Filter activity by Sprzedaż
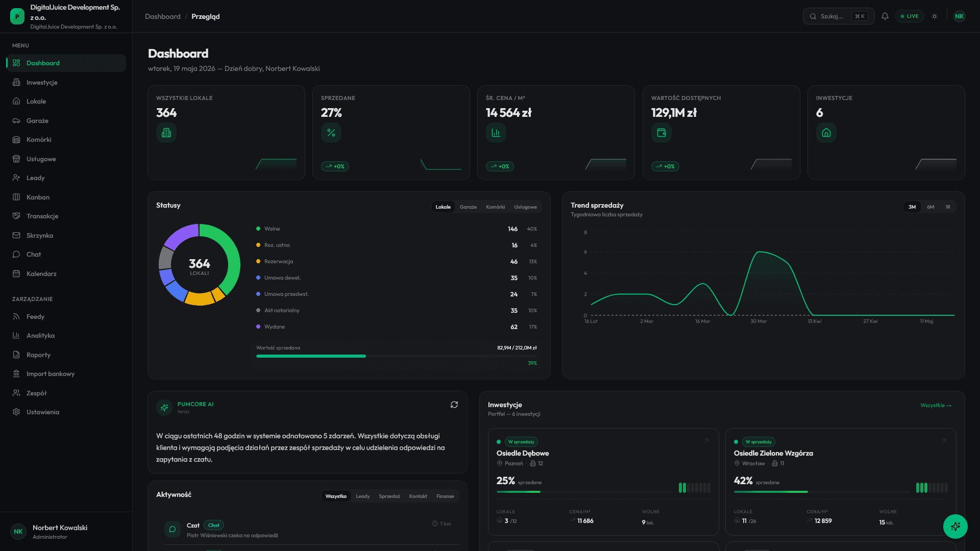 (x=389, y=496)
